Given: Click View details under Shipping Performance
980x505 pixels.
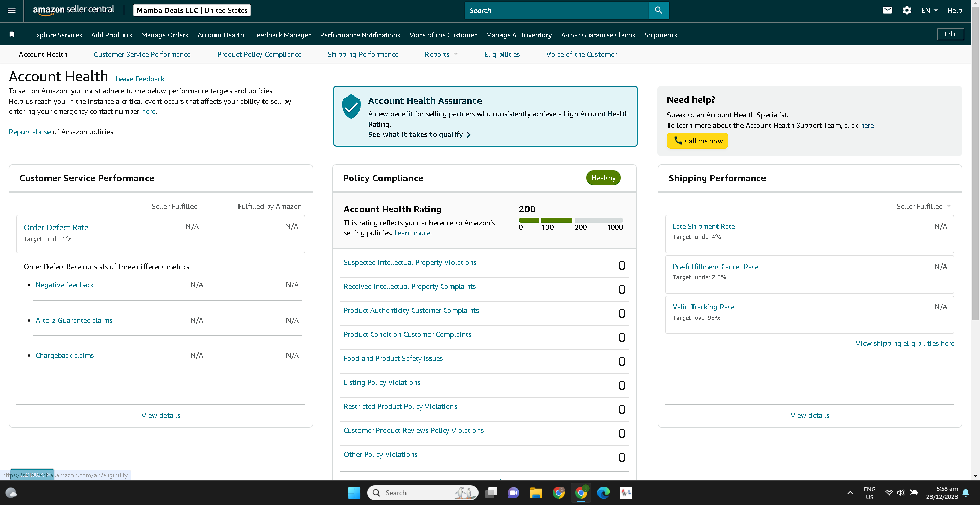Looking at the screenshot, I should pos(810,415).
